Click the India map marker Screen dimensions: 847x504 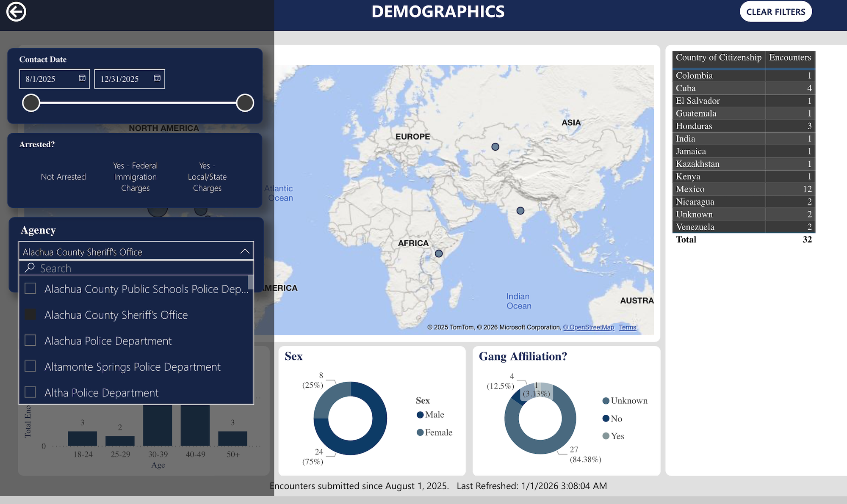(520, 211)
